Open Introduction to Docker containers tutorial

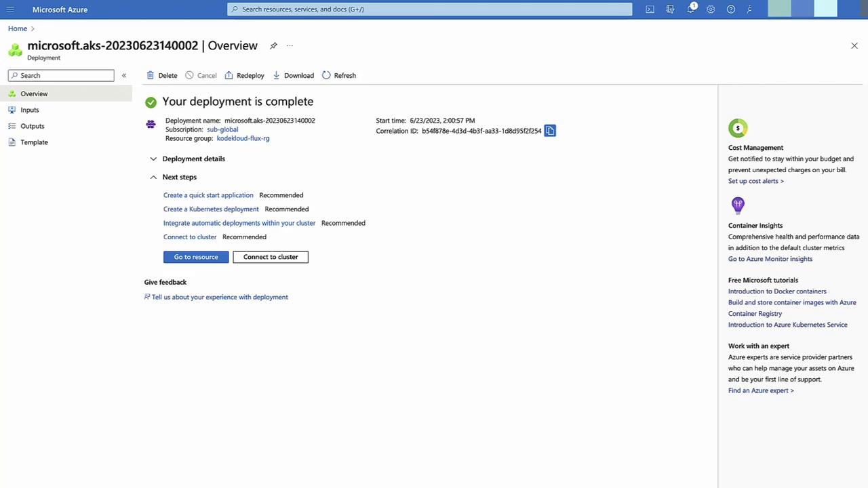point(777,291)
